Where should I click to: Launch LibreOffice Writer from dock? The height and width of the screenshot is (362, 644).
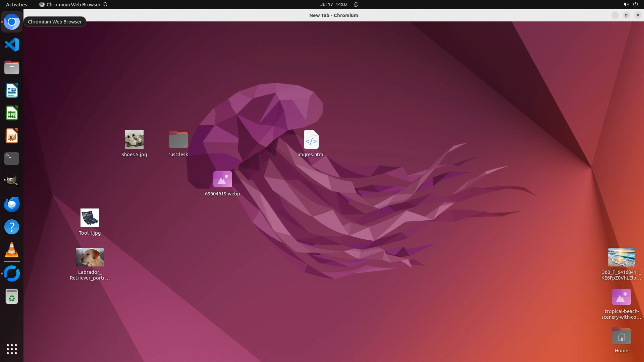pyautogui.click(x=12, y=90)
